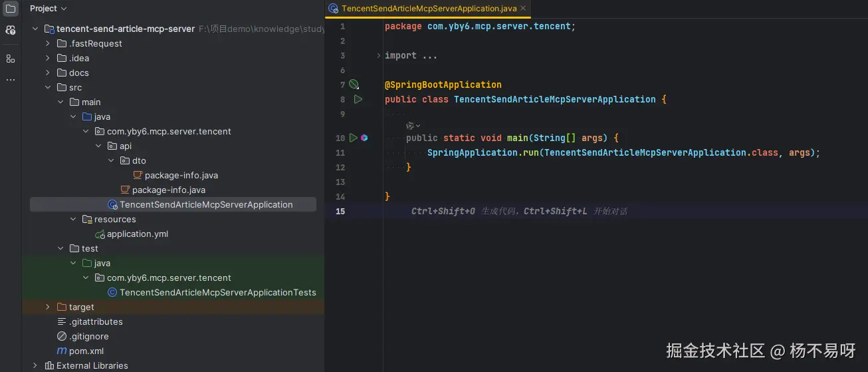This screenshot has height=372, width=868.
Task: Close the TencentSendArticleMcpServerApplication.java tab
Action: click(523, 9)
